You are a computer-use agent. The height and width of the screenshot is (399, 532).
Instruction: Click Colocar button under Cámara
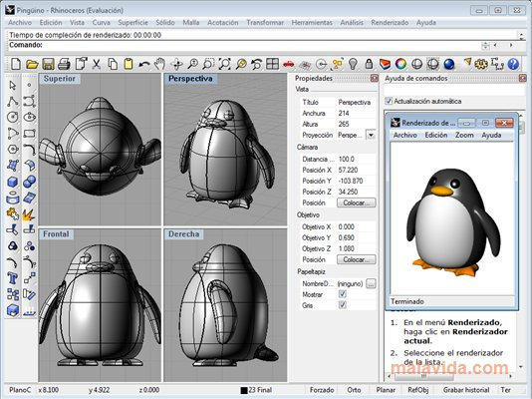[x=356, y=202]
